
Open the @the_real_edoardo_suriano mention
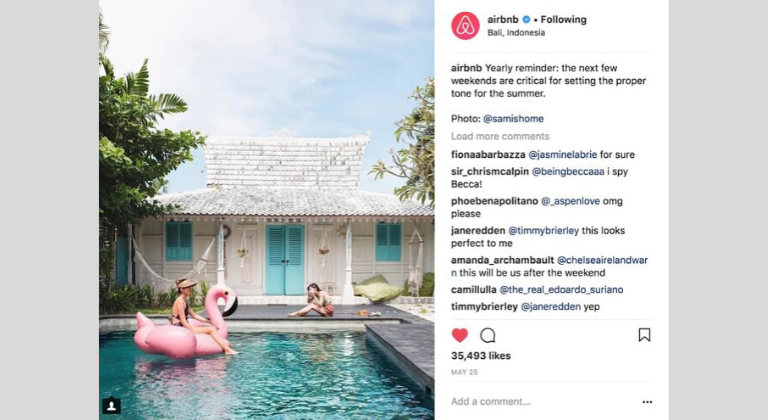[x=561, y=290]
